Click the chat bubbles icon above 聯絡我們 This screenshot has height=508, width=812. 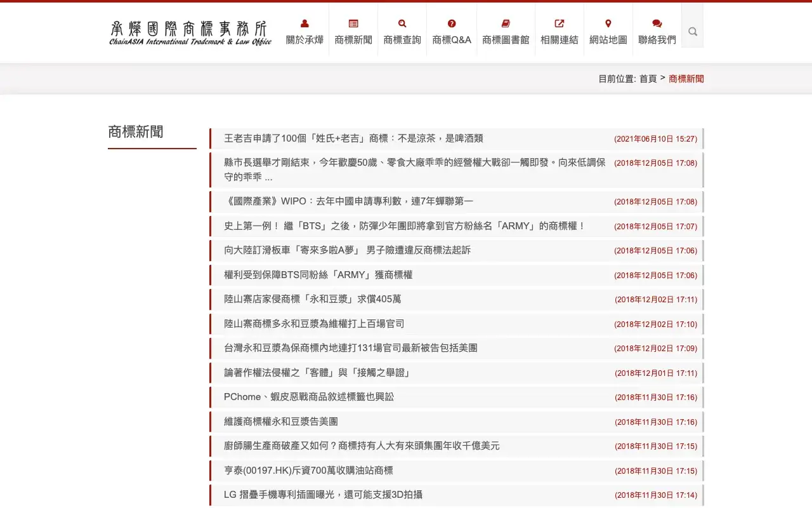click(657, 23)
